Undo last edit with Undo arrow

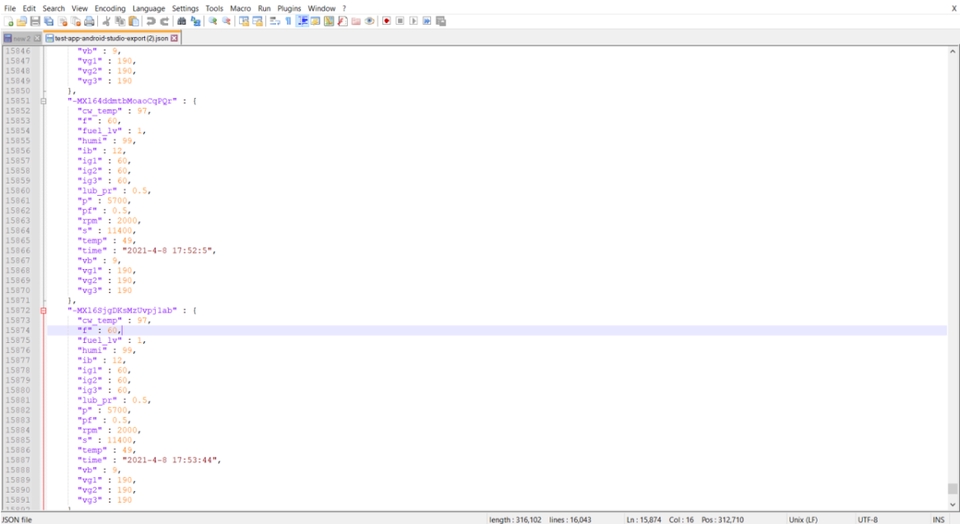[x=151, y=21]
